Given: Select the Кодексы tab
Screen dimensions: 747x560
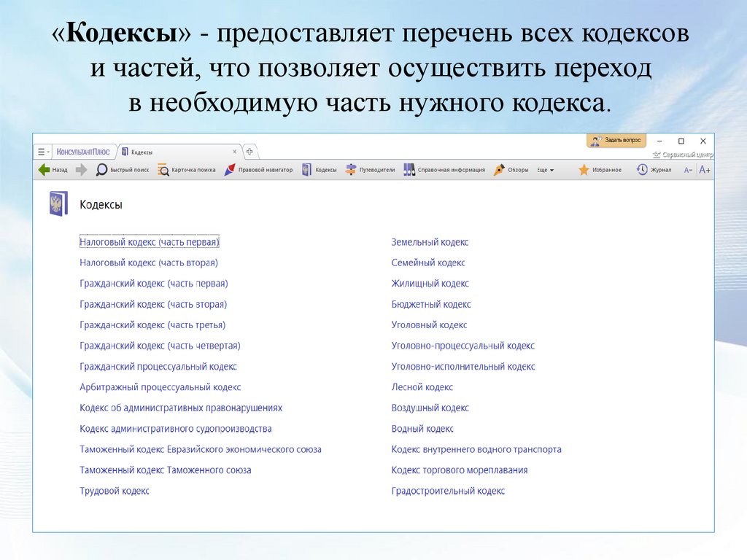Looking at the screenshot, I should tap(179, 152).
